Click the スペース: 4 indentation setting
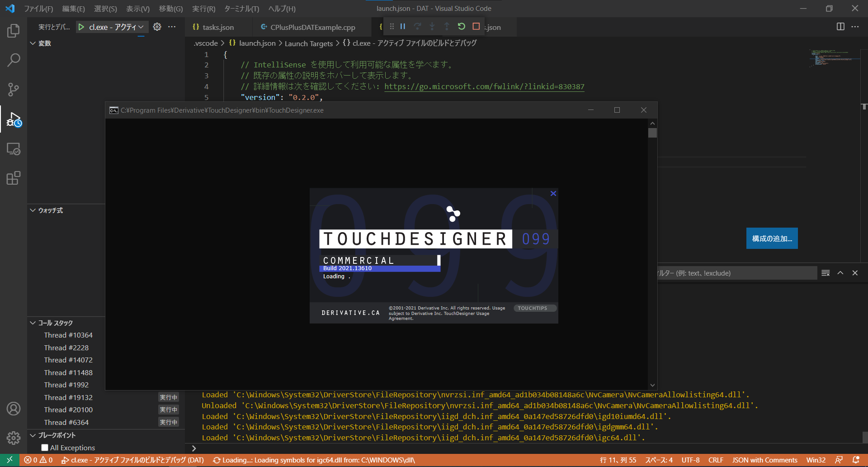Viewport: 868px width, 467px height. [x=659, y=460]
